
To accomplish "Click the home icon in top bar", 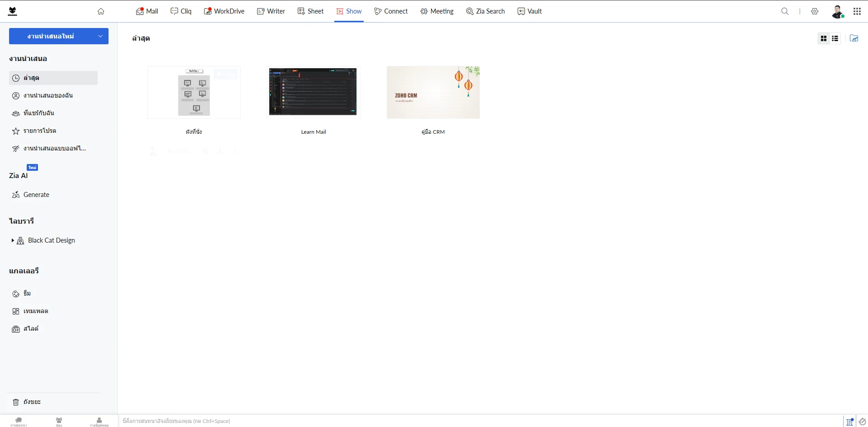I will (101, 11).
